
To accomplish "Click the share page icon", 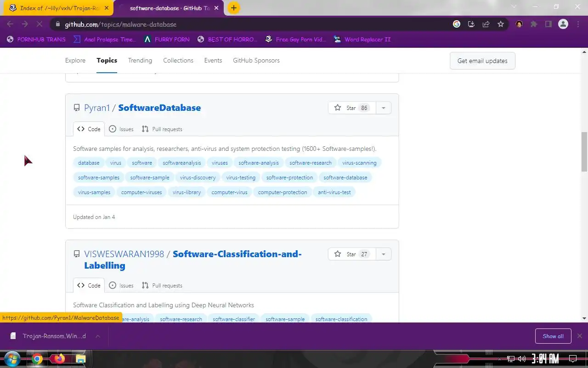I will point(486,24).
